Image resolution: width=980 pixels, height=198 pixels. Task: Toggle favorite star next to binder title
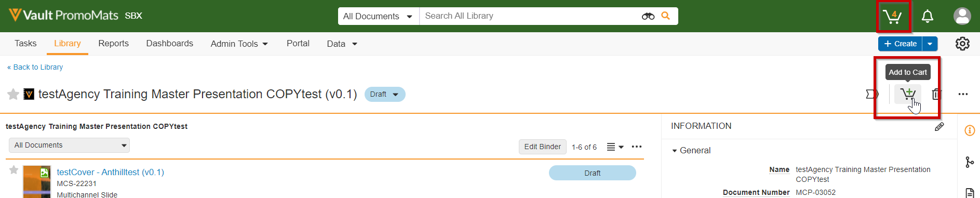(13, 94)
